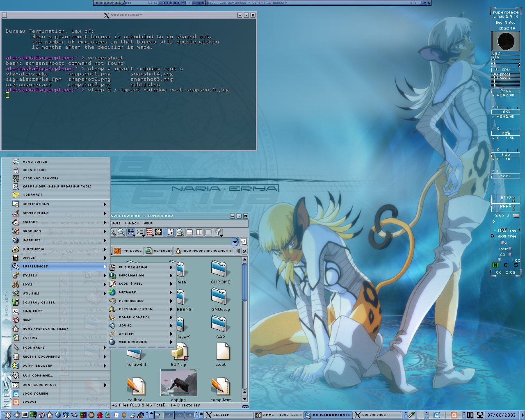Select Network in Preferences submenu

coord(142,292)
